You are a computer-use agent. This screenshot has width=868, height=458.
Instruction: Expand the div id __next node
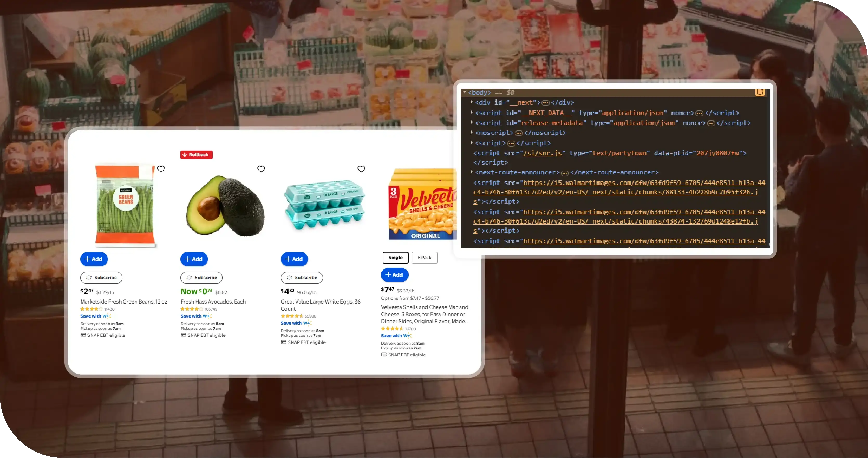(471, 102)
